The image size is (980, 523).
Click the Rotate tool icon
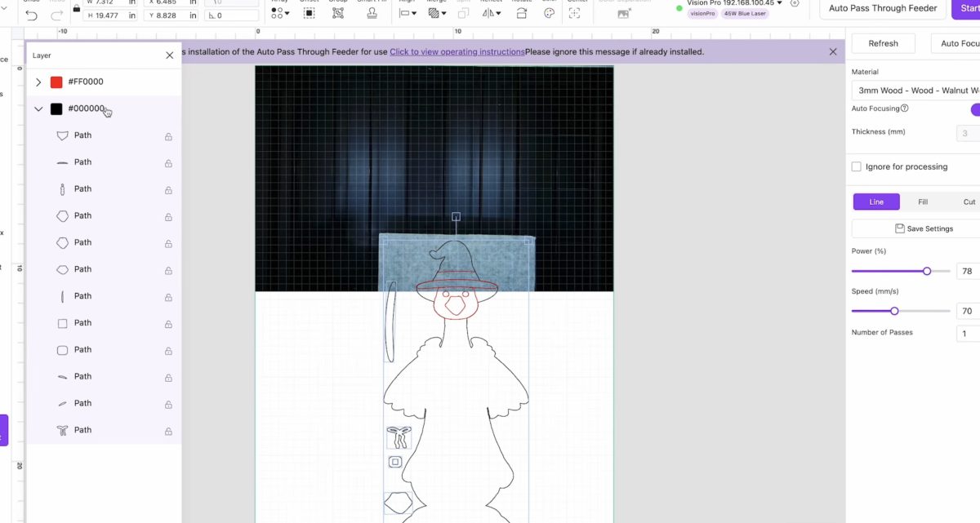point(522,13)
